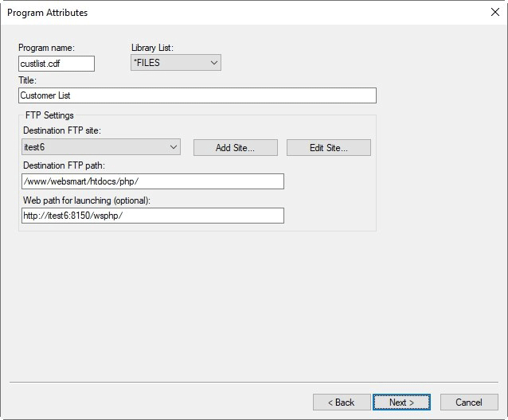Proceed with the Next > button
508x420 pixels.
tap(401, 402)
